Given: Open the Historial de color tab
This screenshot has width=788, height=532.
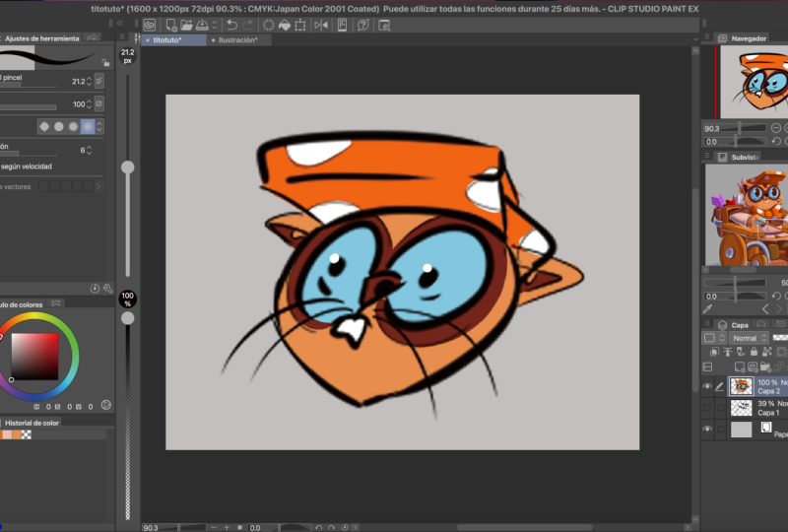Looking at the screenshot, I should coord(32,423).
